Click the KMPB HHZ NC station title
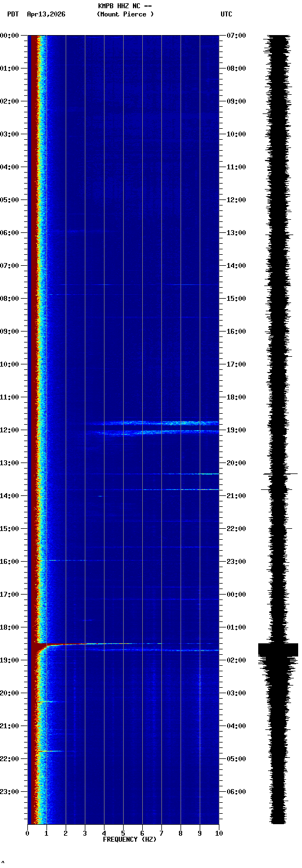Image resolution: width=302 pixels, height=868 pixels. tap(125, 6)
